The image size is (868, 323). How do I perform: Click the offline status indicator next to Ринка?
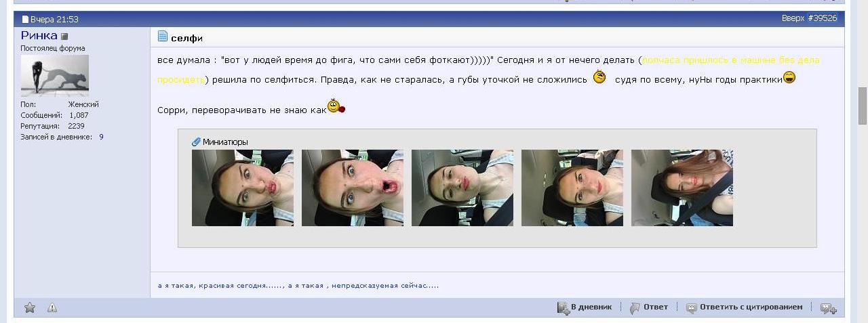pos(65,37)
